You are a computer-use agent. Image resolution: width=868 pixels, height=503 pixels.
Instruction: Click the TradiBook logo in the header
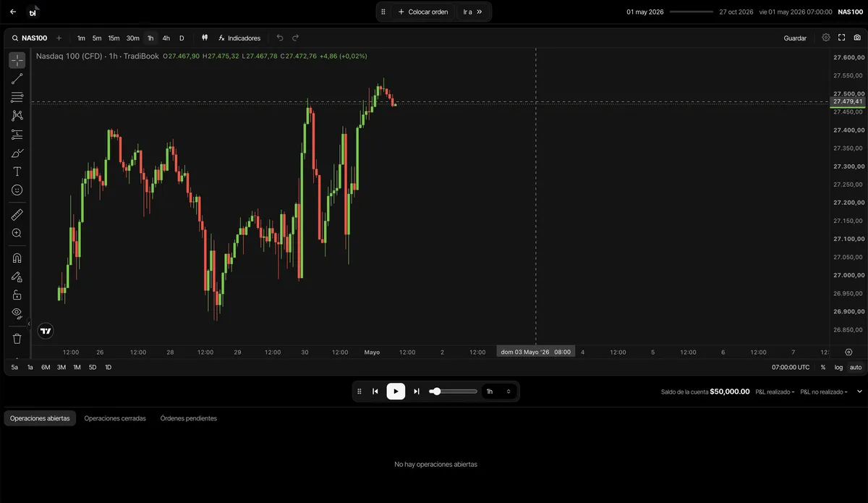click(x=33, y=12)
